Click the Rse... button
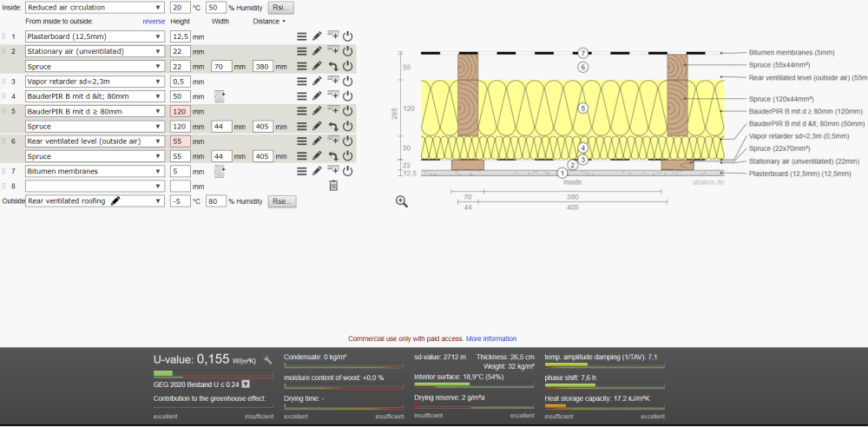This screenshot has width=868, height=427. (282, 201)
